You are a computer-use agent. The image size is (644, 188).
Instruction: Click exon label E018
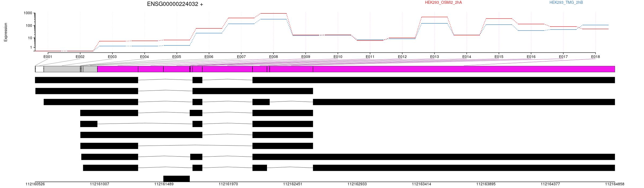pos(595,57)
